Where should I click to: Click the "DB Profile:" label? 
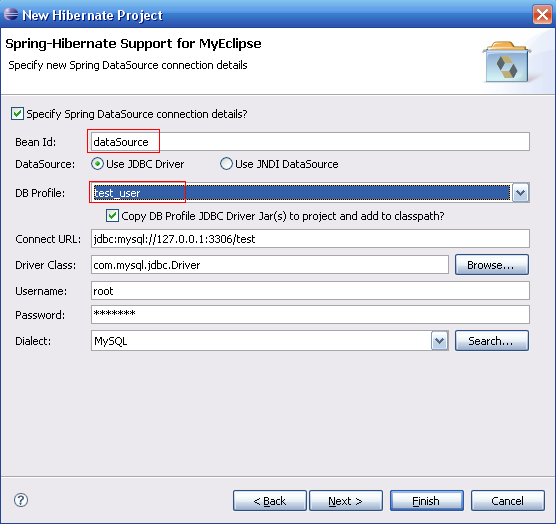coord(40,193)
